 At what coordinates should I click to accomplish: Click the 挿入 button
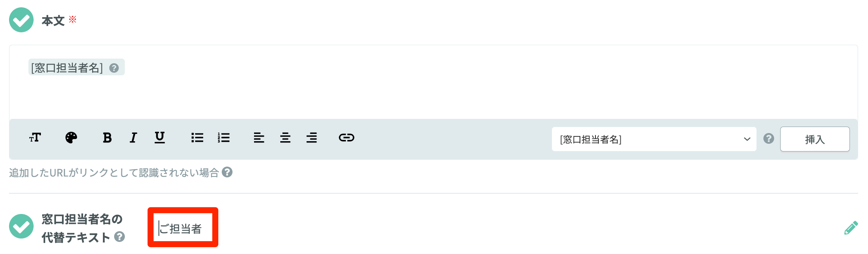click(x=815, y=139)
